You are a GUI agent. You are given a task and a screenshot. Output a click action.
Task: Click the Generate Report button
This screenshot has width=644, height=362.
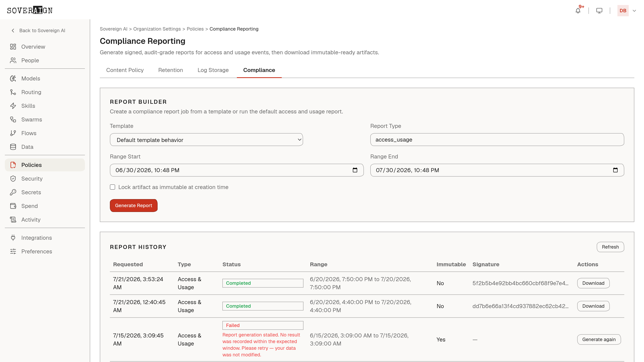point(133,205)
